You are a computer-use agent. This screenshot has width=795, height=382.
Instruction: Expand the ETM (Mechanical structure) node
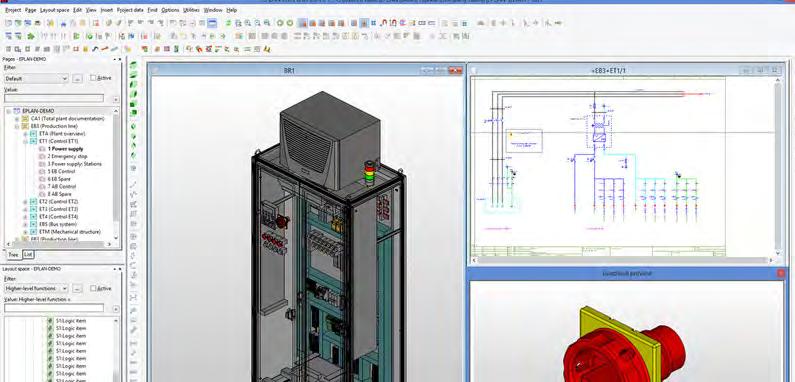coord(25,231)
